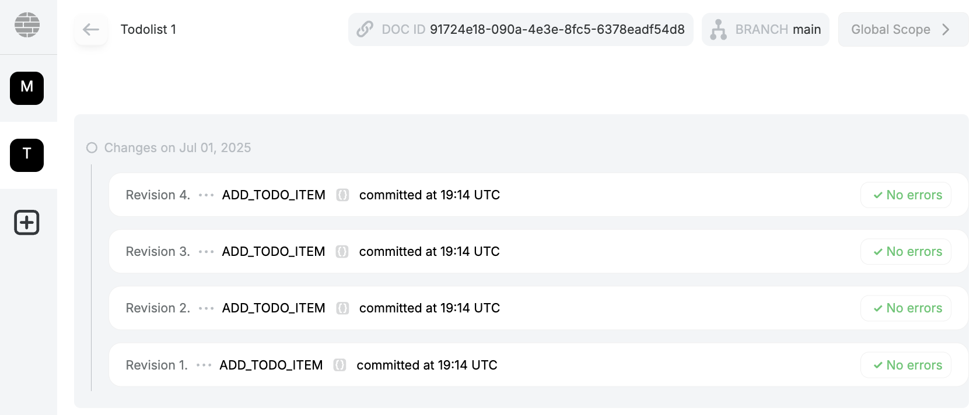This screenshot has width=980, height=415.
Task: Click the add new drive plus icon
Action: (x=27, y=223)
